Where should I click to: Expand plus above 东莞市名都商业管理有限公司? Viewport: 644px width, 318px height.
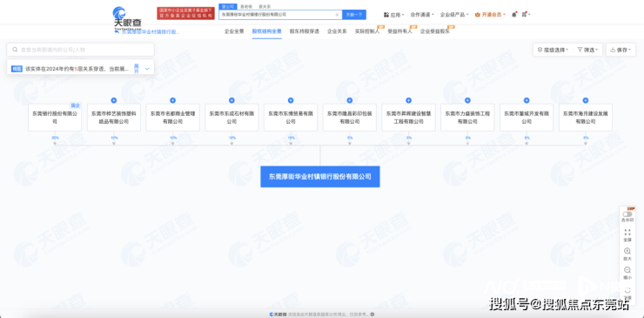click(x=173, y=100)
